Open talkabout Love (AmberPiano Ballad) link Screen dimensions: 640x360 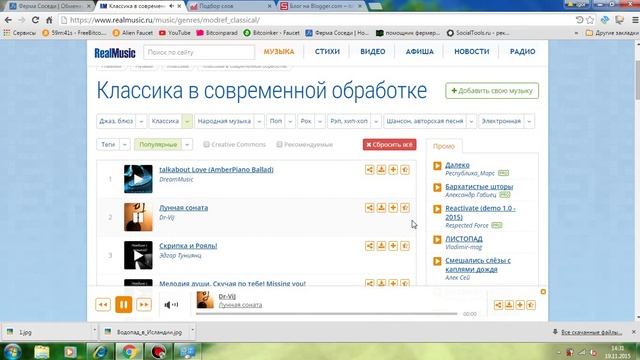click(x=216, y=169)
